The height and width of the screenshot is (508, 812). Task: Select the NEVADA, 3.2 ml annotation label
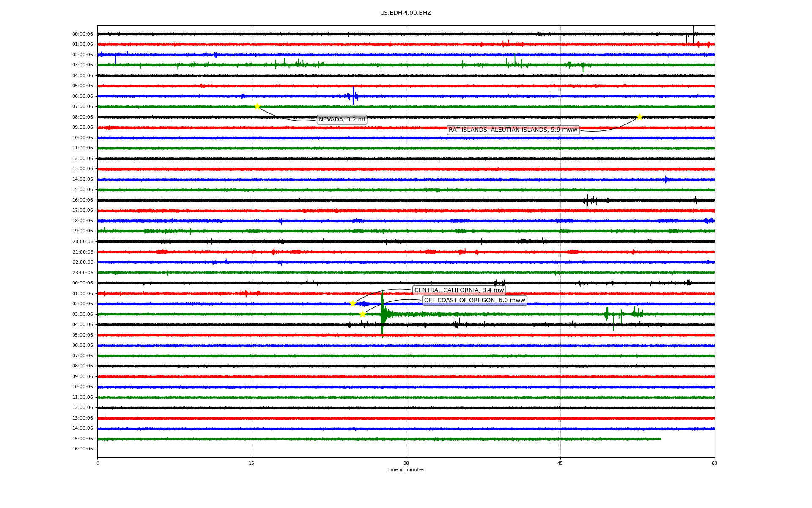342,120
